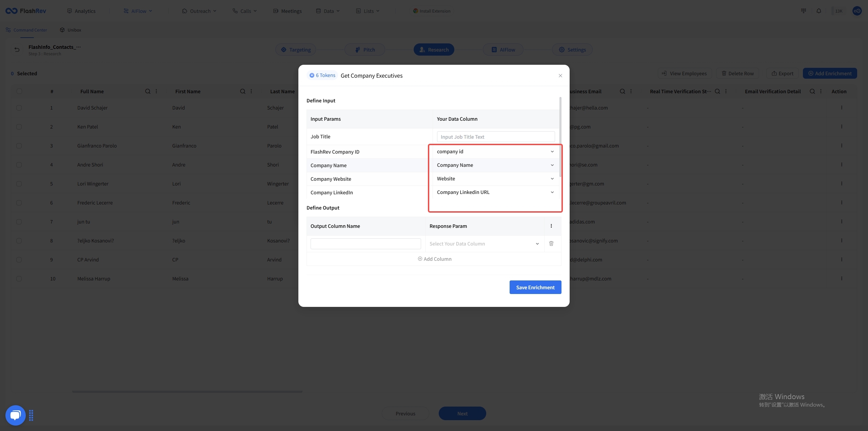Open Business Email column options menu
This screenshot has width=868, height=431.
point(631,91)
